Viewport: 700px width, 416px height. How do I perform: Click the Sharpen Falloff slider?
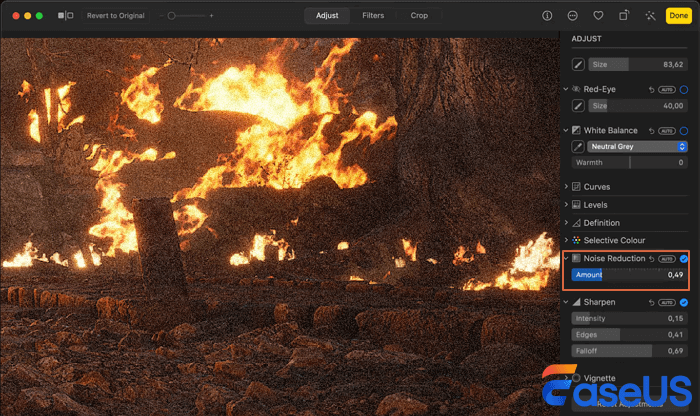click(629, 351)
